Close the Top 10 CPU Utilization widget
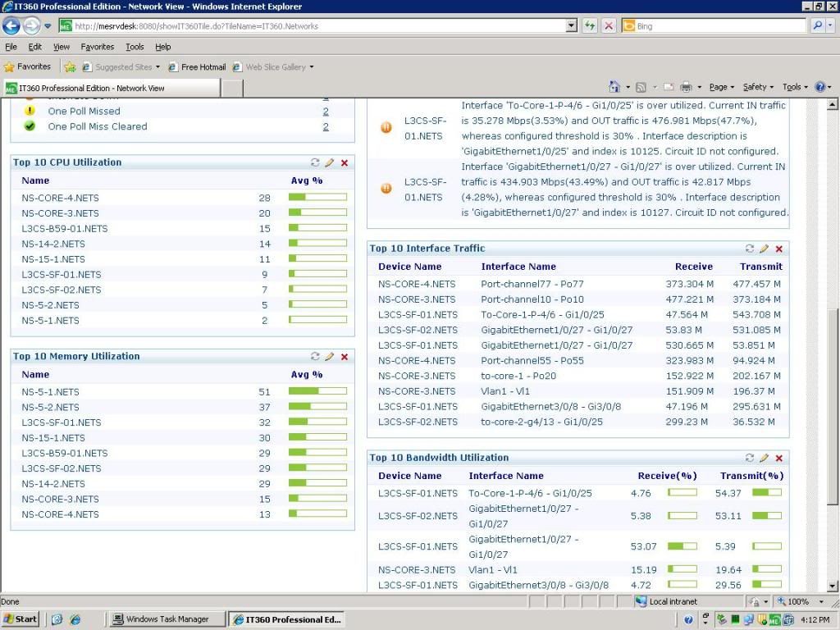The width and height of the screenshot is (840, 630). [x=345, y=163]
